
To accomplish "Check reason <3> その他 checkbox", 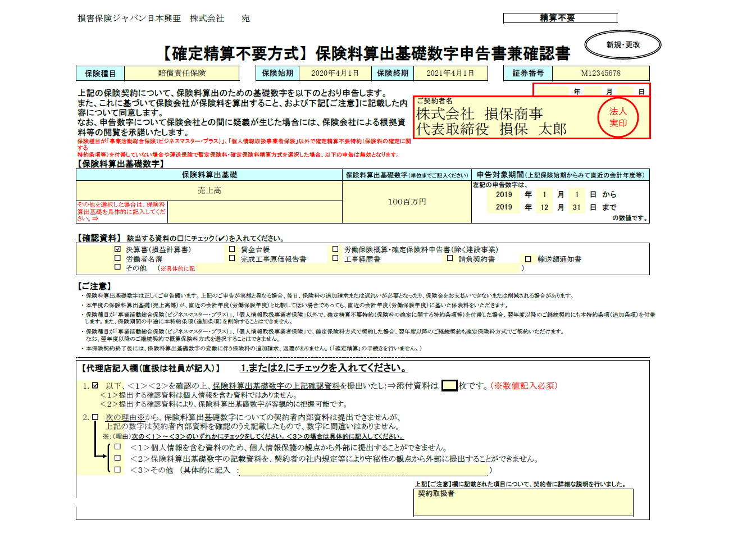I will click(x=117, y=470).
